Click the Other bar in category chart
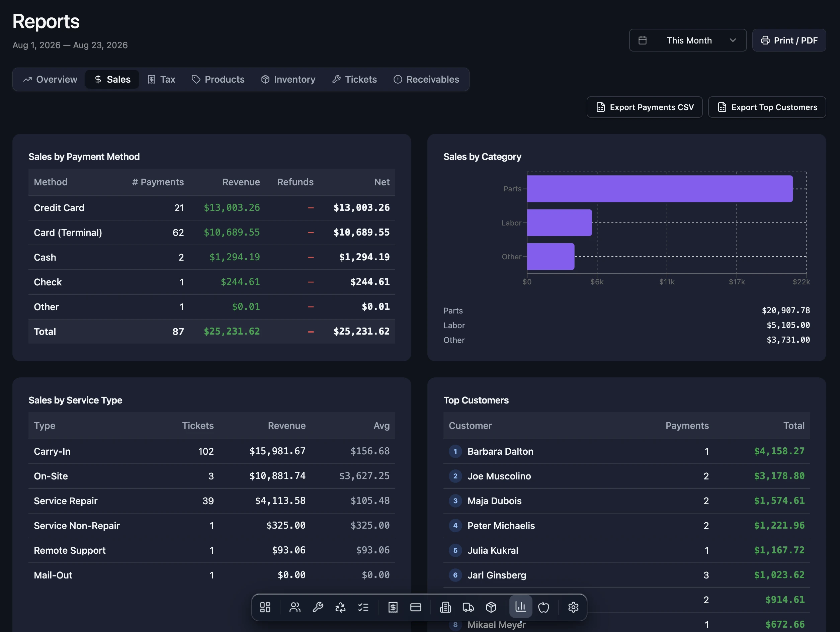The image size is (840, 632). (x=551, y=257)
